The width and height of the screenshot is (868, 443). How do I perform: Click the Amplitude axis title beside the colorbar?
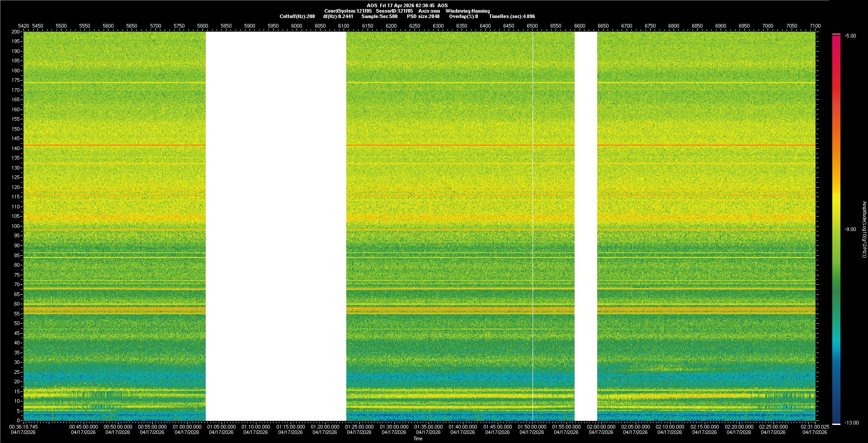(x=864, y=229)
